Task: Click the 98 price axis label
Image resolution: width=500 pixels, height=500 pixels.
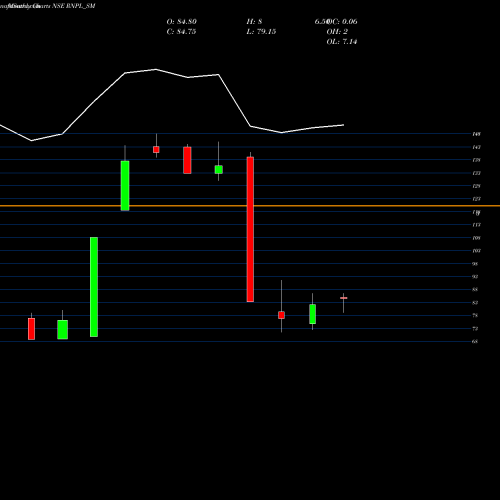Action: [475, 264]
